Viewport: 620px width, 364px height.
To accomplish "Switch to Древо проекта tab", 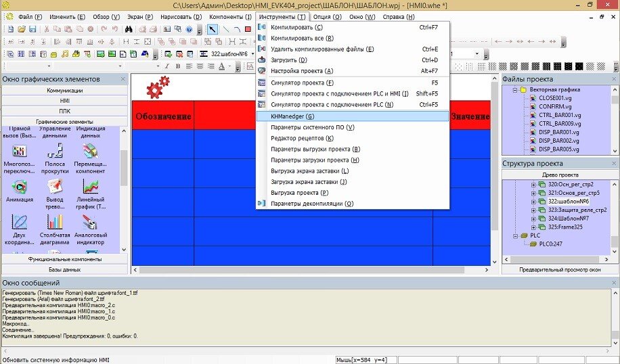I will click(560, 175).
